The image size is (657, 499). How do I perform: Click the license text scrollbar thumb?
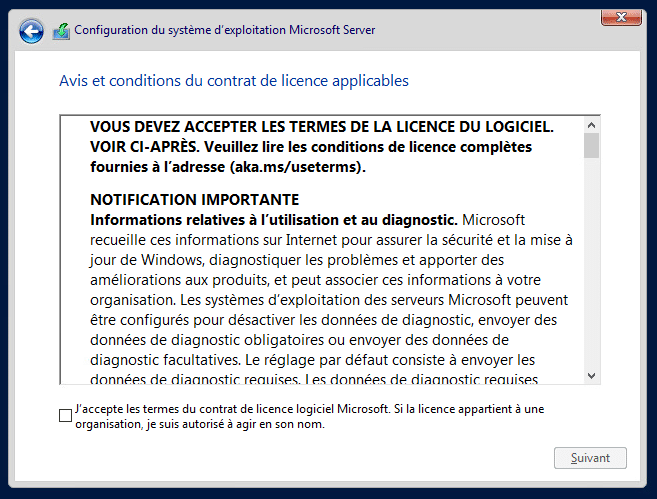[x=591, y=147]
